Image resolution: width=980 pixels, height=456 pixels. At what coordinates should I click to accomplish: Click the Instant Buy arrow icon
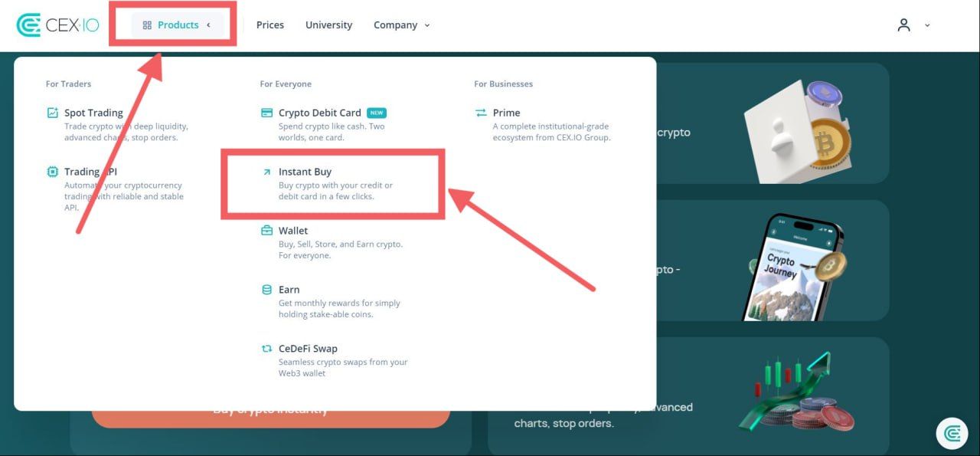click(266, 172)
